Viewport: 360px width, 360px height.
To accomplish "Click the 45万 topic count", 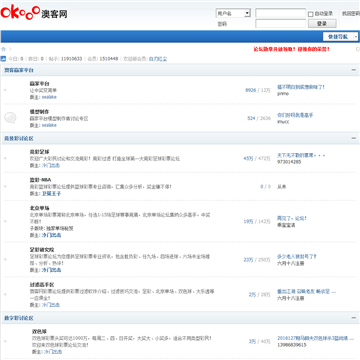I will (248, 159).
